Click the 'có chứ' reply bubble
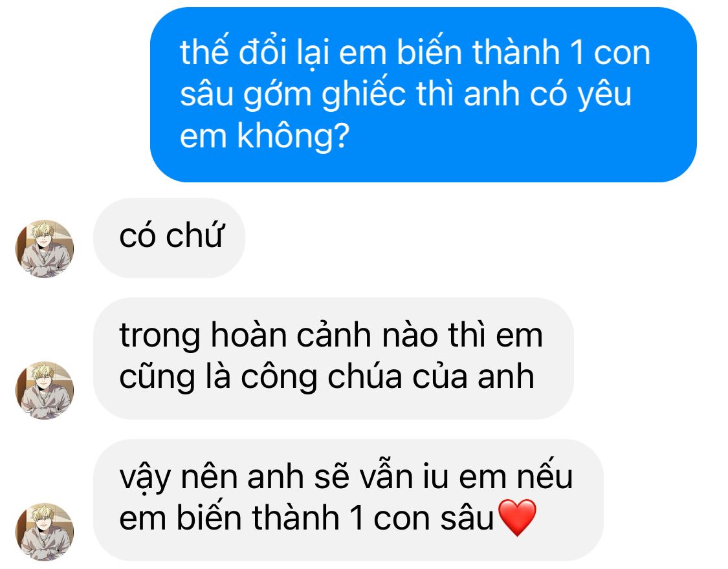The width and height of the screenshot is (728, 569). (169, 238)
